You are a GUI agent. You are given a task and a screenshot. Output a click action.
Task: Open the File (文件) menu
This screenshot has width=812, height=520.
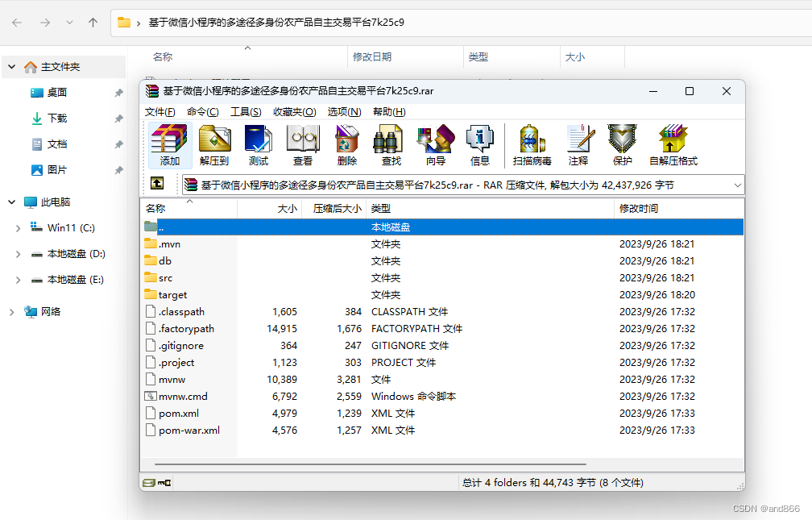coord(160,112)
